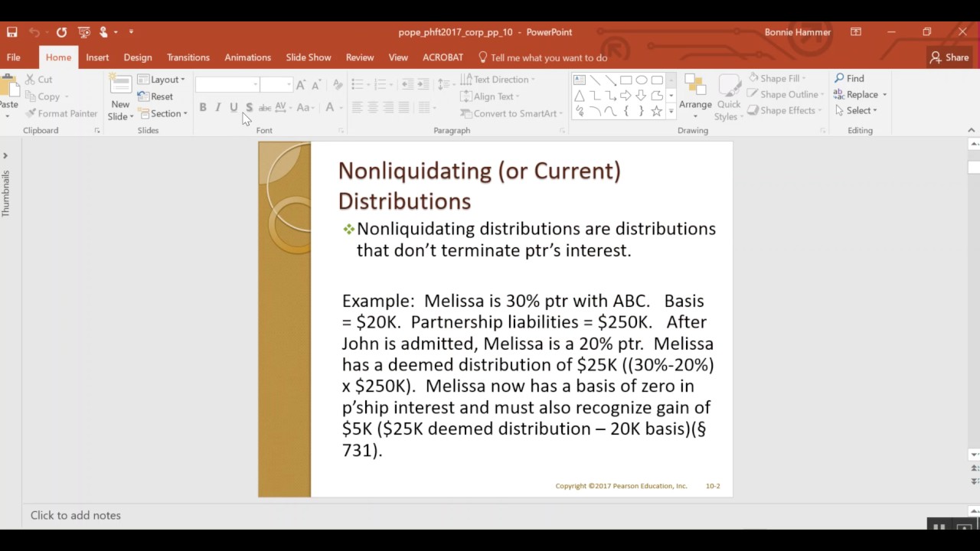Click the Cut scissors icon

[30, 80]
